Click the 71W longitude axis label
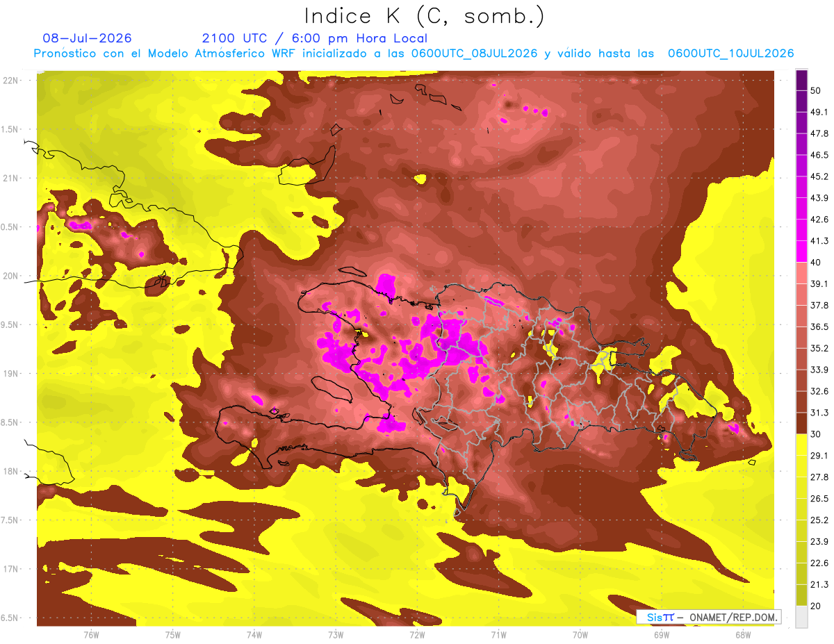Image resolution: width=834 pixels, height=644 pixels. [498, 635]
